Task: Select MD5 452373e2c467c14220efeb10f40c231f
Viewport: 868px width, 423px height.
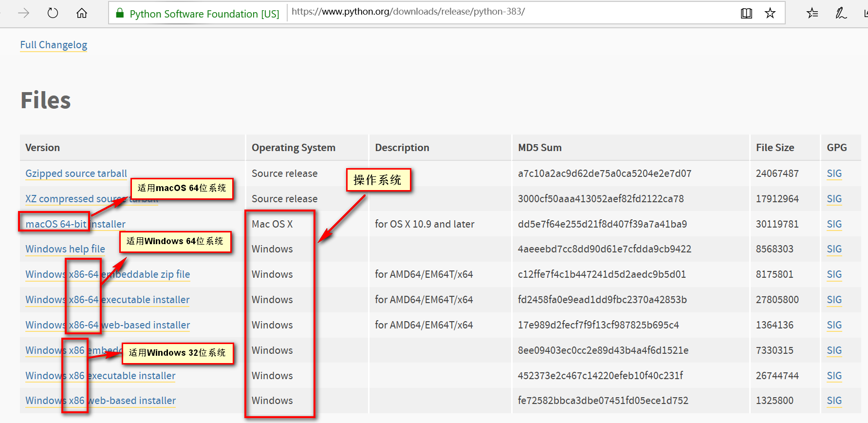Action: [600, 376]
